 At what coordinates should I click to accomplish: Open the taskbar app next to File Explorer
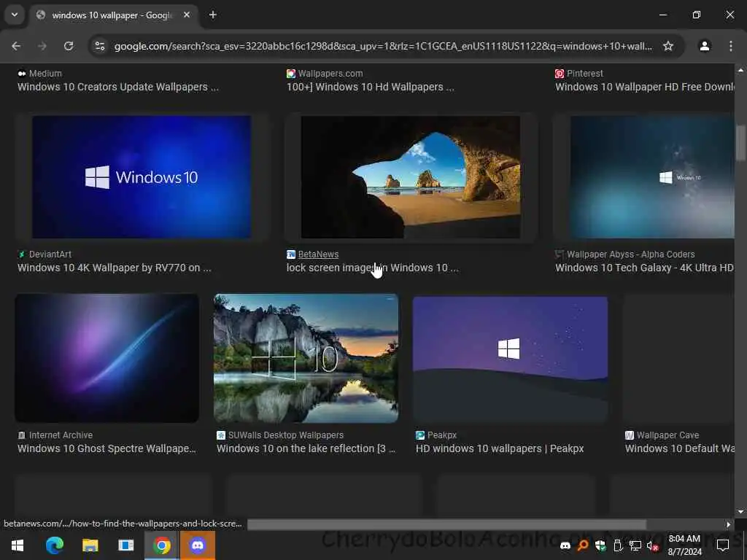pyautogui.click(x=126, y=545)
